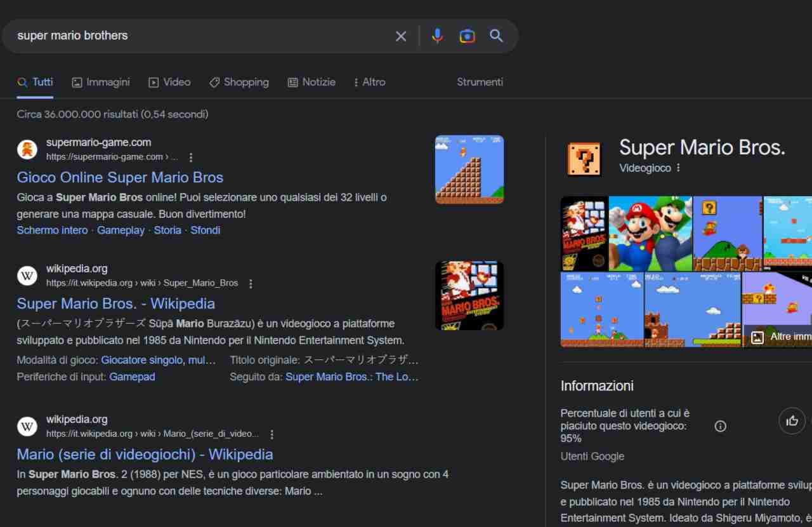The image size is (812, 527).
Task: Open castle level screenshot in image grid
Action: 692,310
